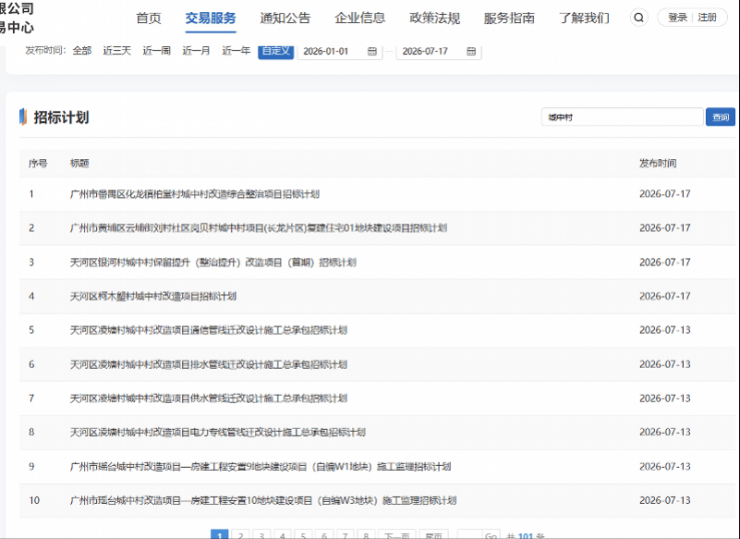Filter publish time by 近一月
This screenshot has width=740, height=539.
196,50
